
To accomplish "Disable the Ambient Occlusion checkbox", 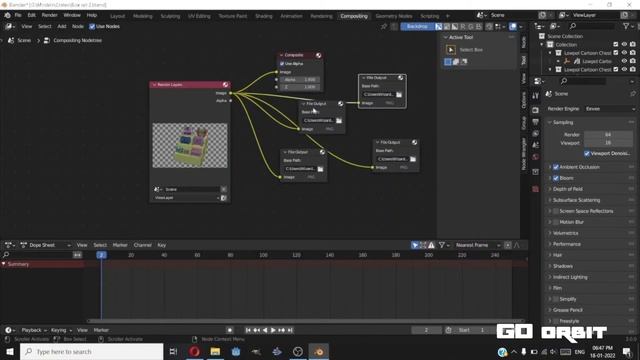I will point(556,167).
